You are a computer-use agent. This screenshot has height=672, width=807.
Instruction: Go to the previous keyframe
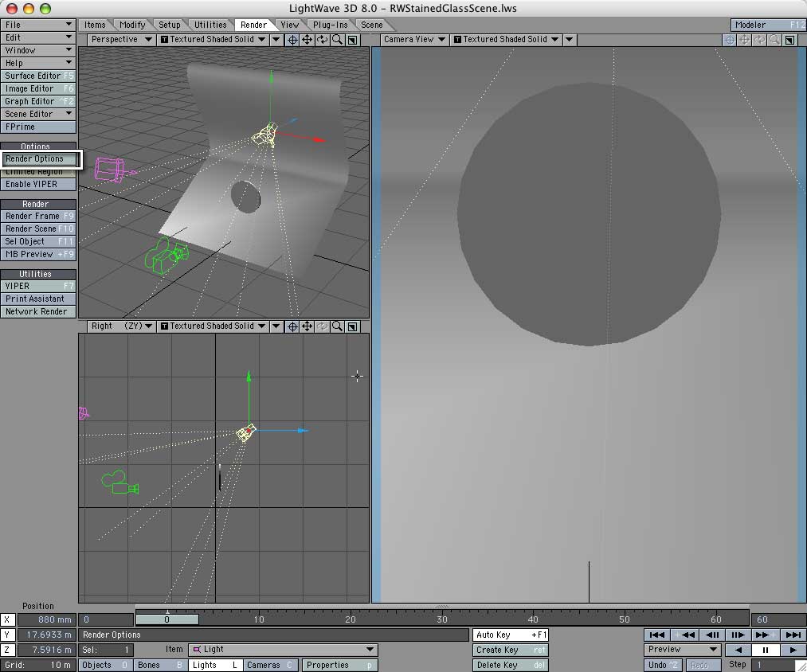point(684,635)
